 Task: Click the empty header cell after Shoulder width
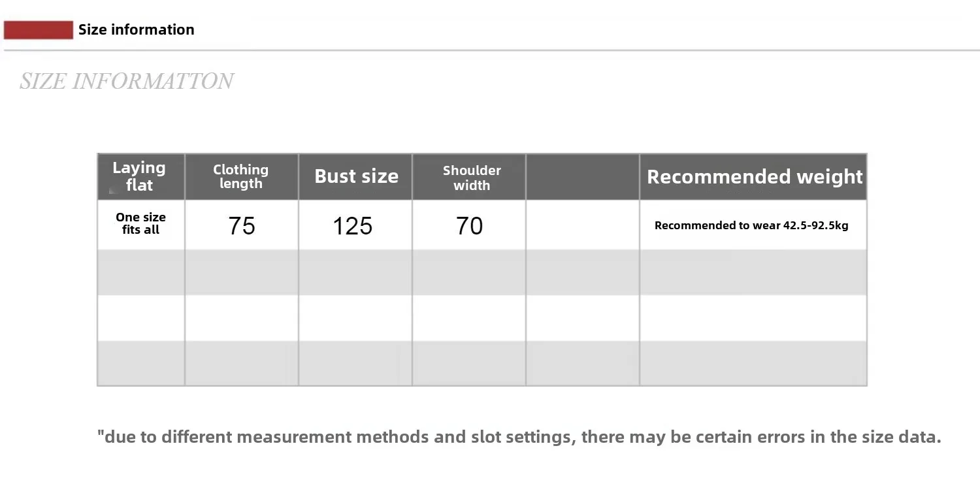point(583,177)
